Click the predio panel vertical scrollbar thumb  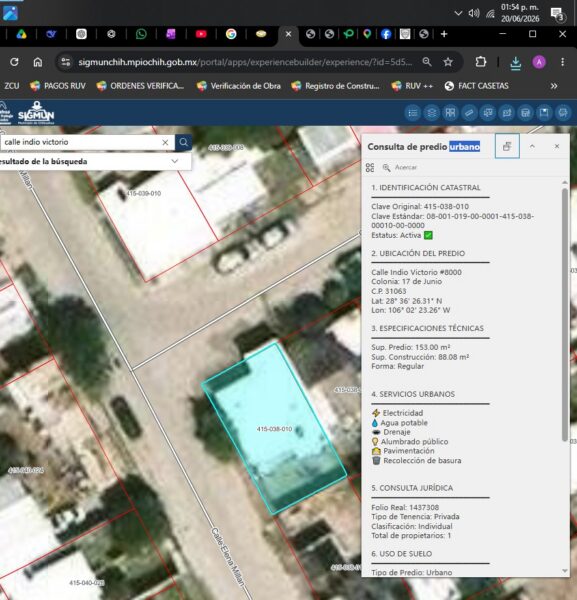[565, 314]
